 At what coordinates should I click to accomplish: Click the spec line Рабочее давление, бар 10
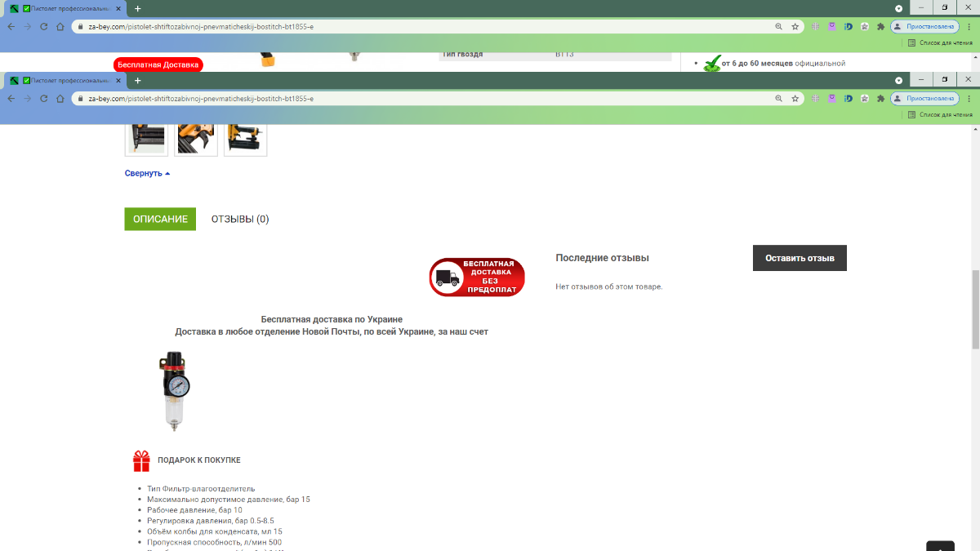point(194,510)
